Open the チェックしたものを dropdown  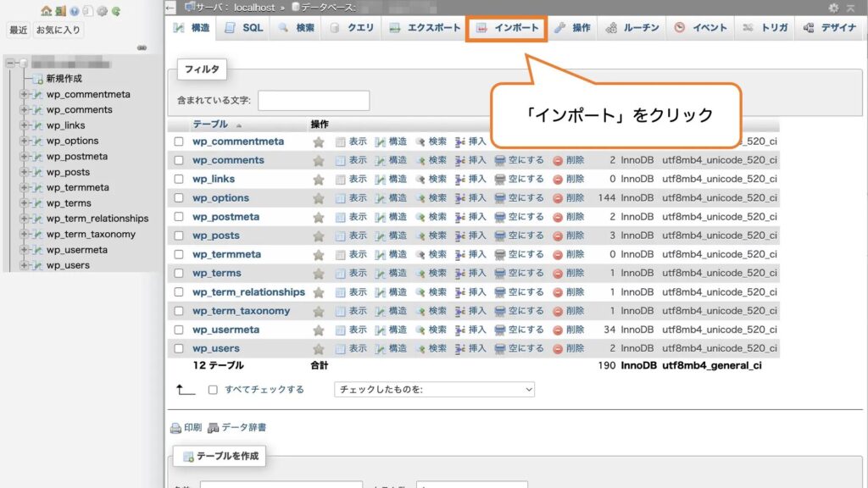coord(434,390)
